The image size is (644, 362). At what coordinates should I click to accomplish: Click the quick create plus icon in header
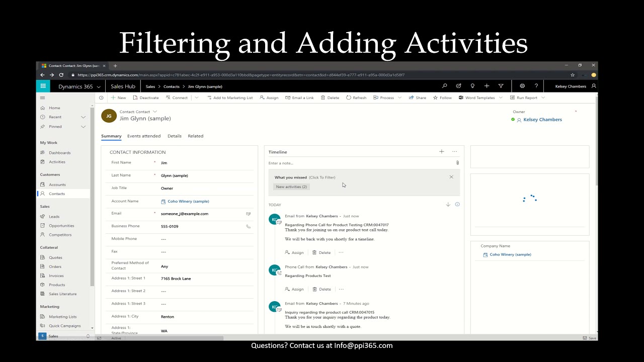pos(487,86)
